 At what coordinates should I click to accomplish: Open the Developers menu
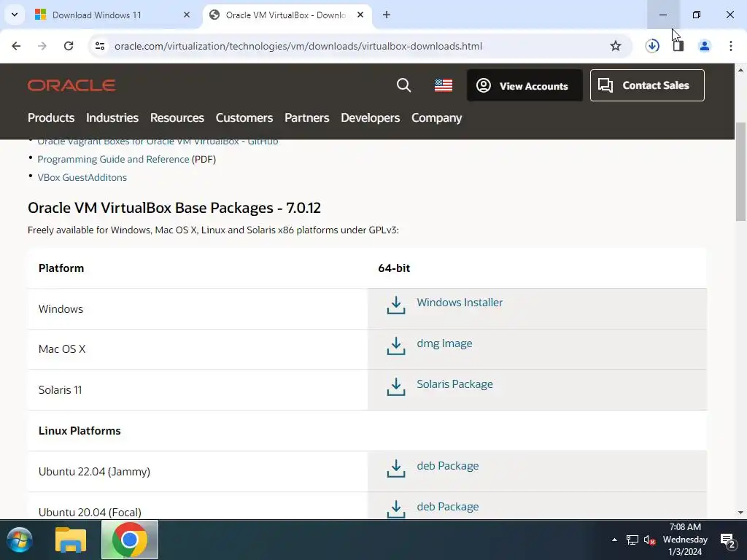point(370,117)
